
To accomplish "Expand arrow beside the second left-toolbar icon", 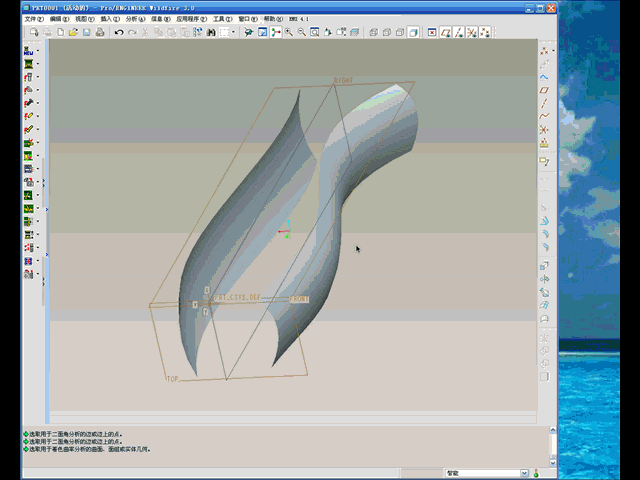I will [x=38, y=63].
